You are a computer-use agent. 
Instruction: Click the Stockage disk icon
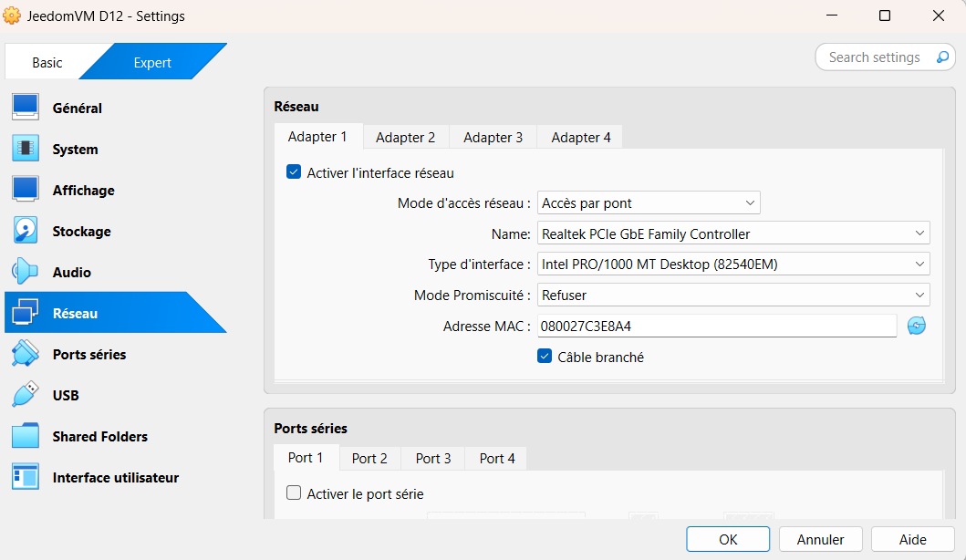(x=26, y=231)
